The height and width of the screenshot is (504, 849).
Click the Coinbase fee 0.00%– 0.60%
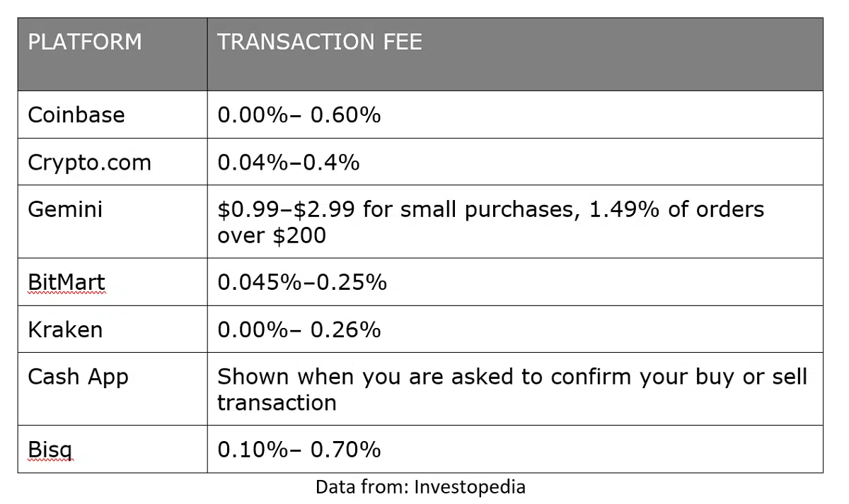click(x=299, y=115)
